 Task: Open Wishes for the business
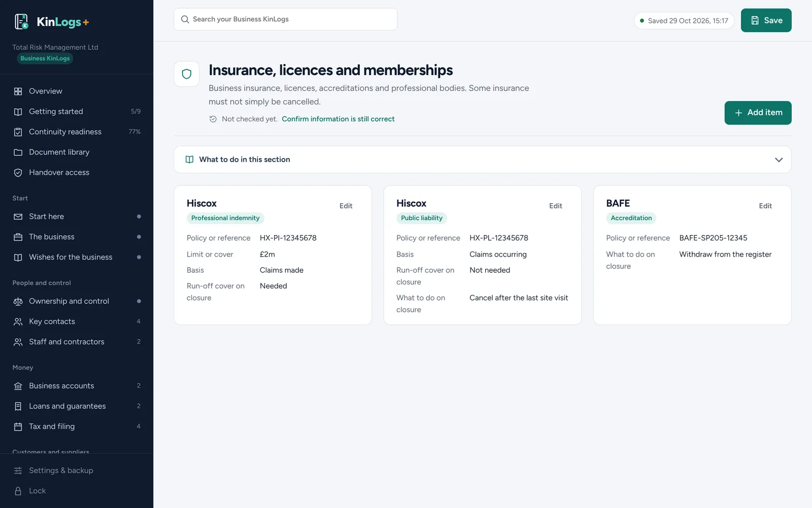pos(77,257)
